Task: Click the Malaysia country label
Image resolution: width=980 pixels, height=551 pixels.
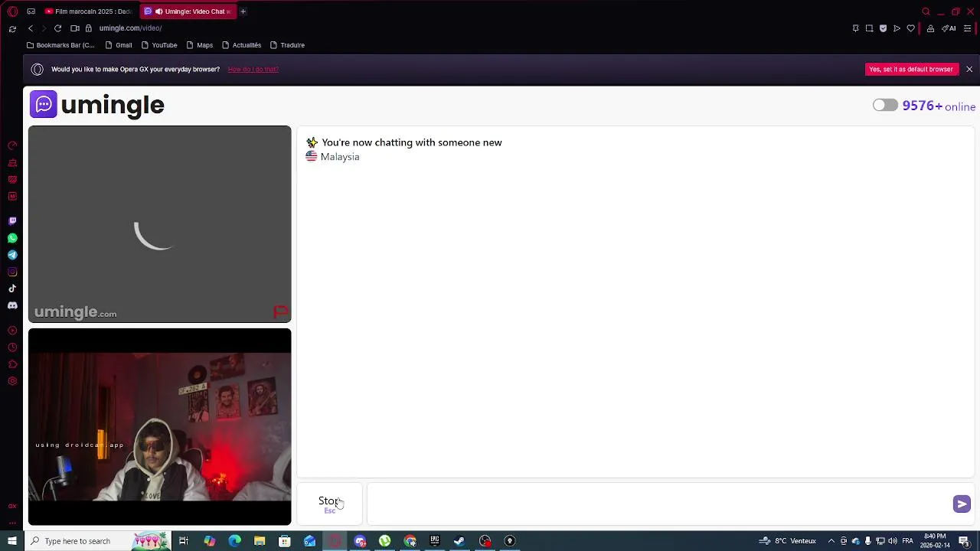Action: click(340, 157)
